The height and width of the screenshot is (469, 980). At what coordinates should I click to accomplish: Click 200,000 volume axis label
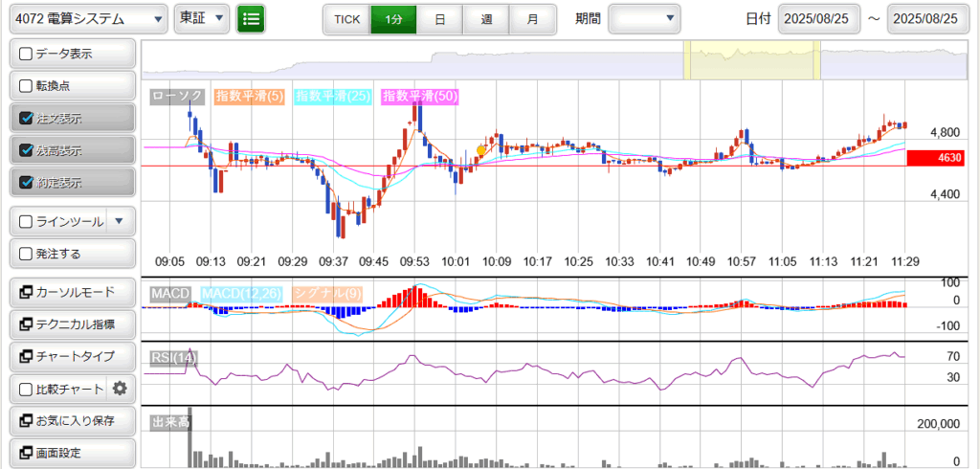click(x=938, y=424)
